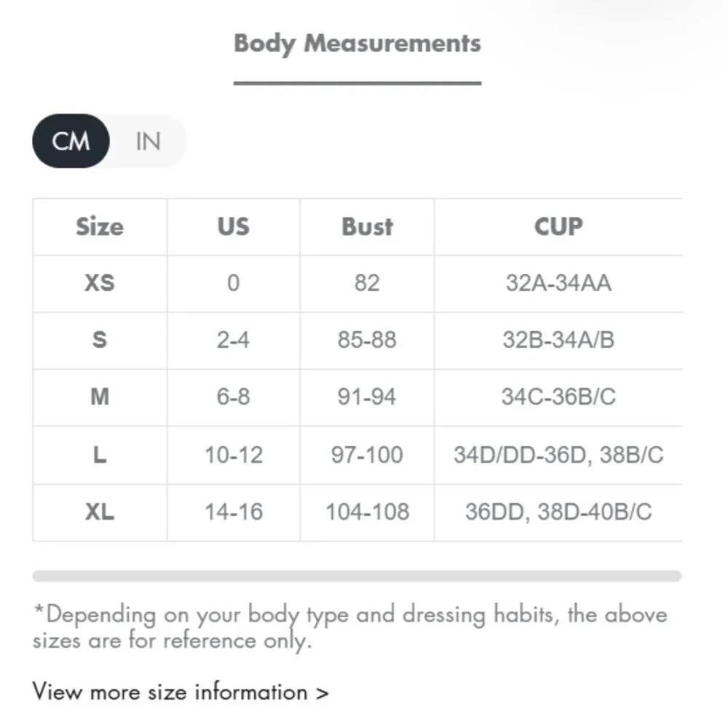Open View more size information link
The image size is (728, 728).
pyautogui.click(x=181, y=692)
